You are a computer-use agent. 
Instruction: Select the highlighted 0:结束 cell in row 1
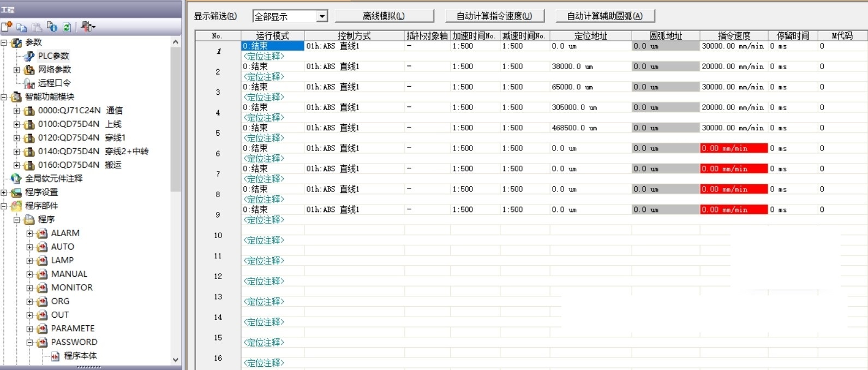(273, 46)
